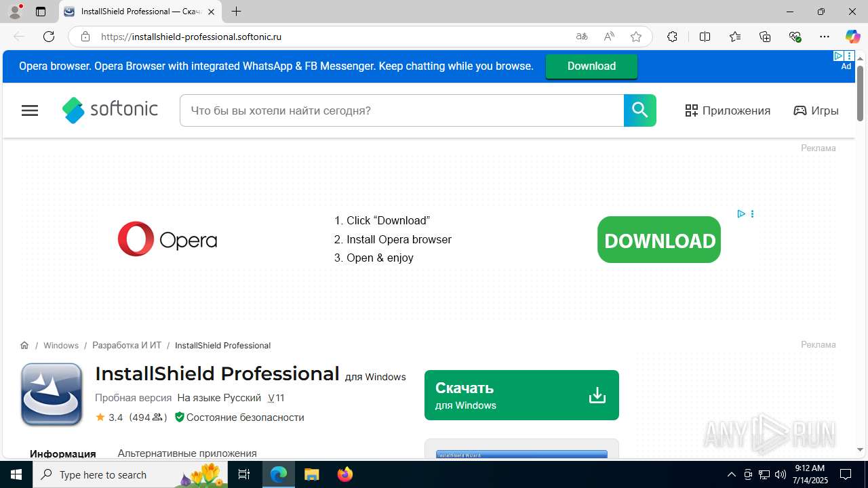Click the address bar URL
Viewport: 868px width, 488px height.
tap(191, 37)
